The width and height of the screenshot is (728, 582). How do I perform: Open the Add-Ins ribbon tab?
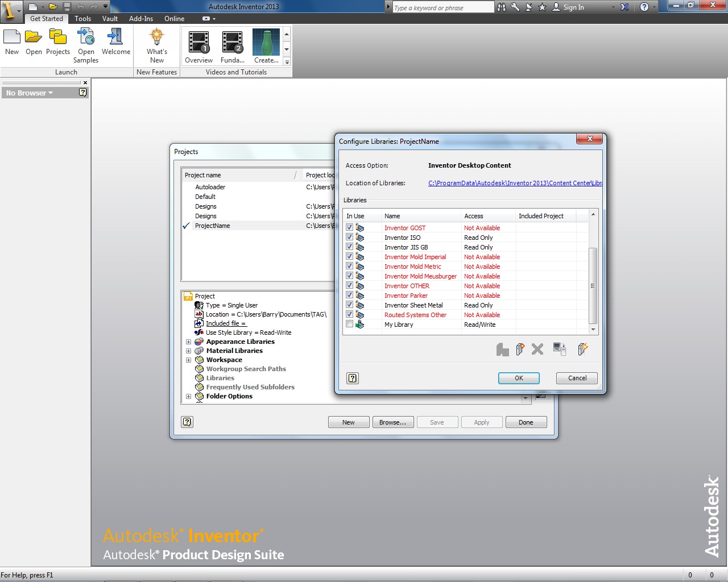[x=140, y=19]
